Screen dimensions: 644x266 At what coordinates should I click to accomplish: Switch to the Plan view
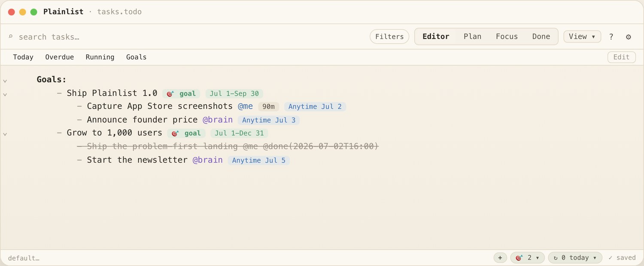[472, 36]
